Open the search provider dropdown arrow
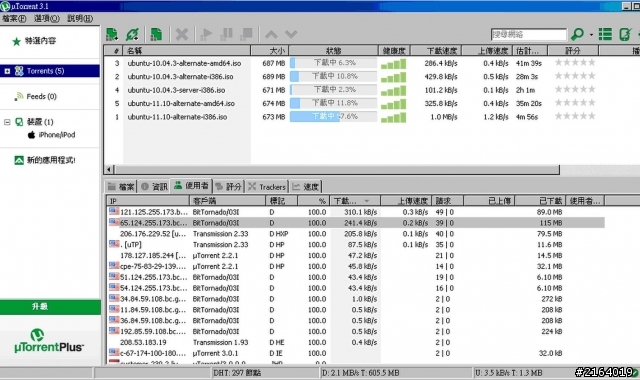Screen dimensions: 640x380 point(591,35)
